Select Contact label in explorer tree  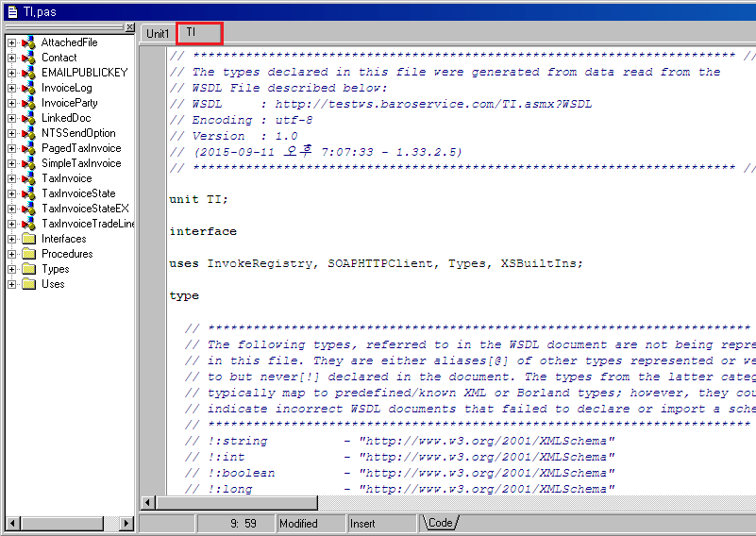coord(59,58)
